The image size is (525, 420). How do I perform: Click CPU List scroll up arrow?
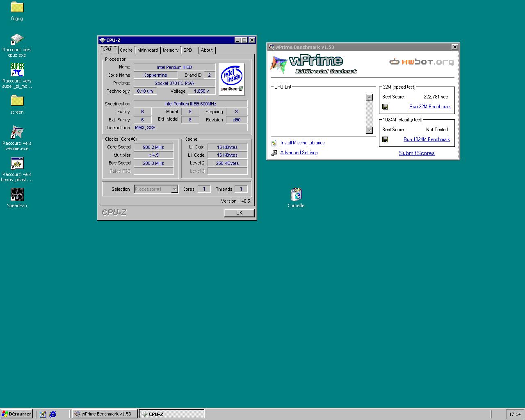point(369,97)
